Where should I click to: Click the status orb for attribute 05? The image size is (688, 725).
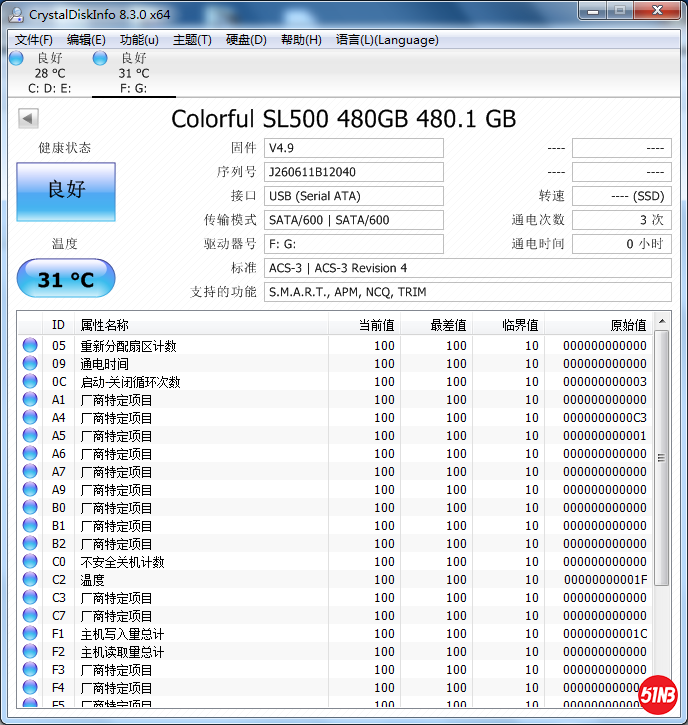point(30,346)
